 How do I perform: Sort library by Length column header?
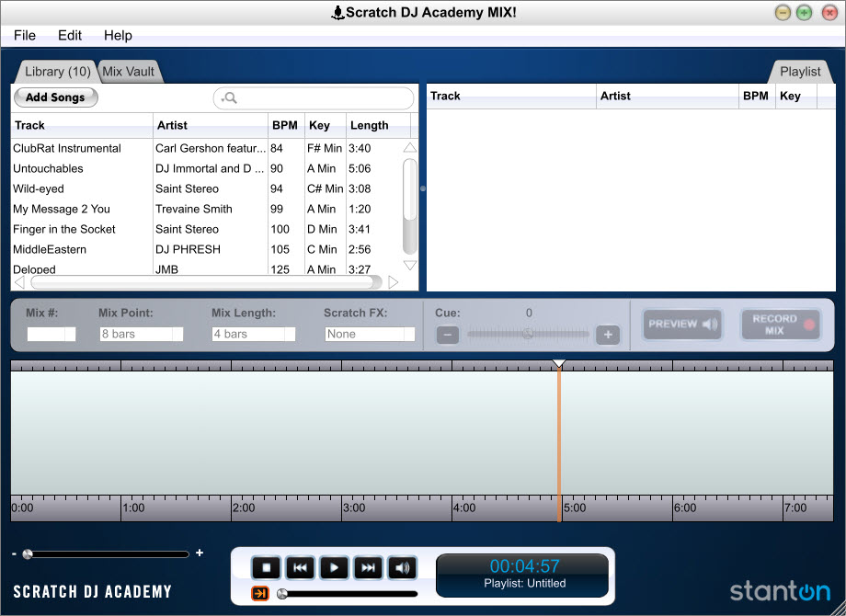point(378,125)
